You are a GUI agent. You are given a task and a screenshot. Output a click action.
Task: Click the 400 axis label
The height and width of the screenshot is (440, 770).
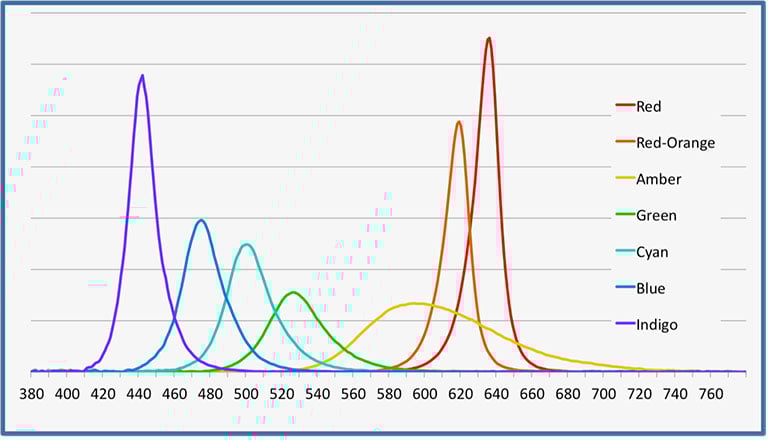pos(67,394)
